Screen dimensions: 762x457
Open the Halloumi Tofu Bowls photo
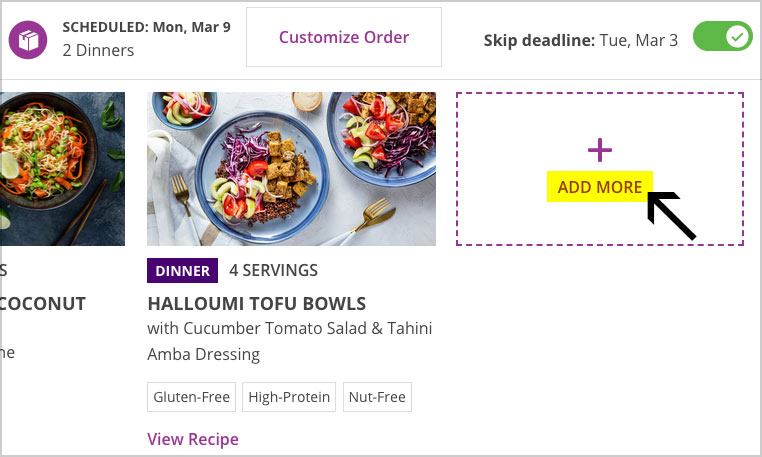292,169
